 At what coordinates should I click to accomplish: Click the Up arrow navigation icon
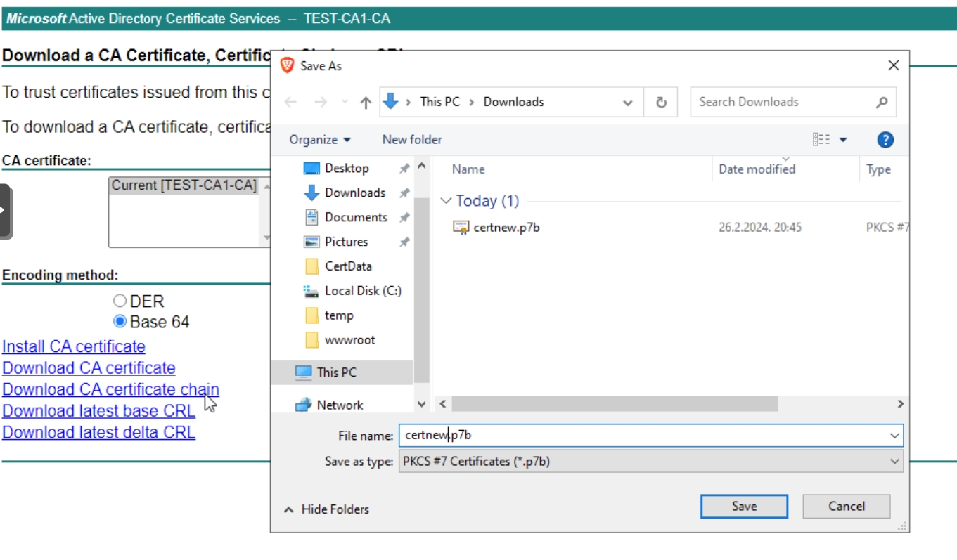coord(366,103)
